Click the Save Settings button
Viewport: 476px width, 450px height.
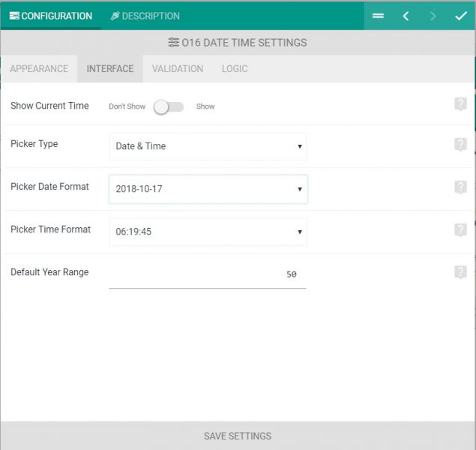click(x=238, y=436)
